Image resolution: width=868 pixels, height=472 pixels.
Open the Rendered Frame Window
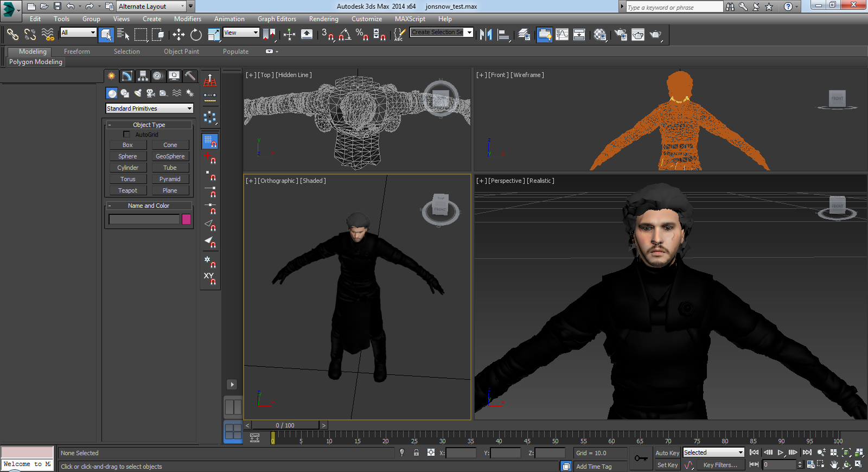point(638,35)
